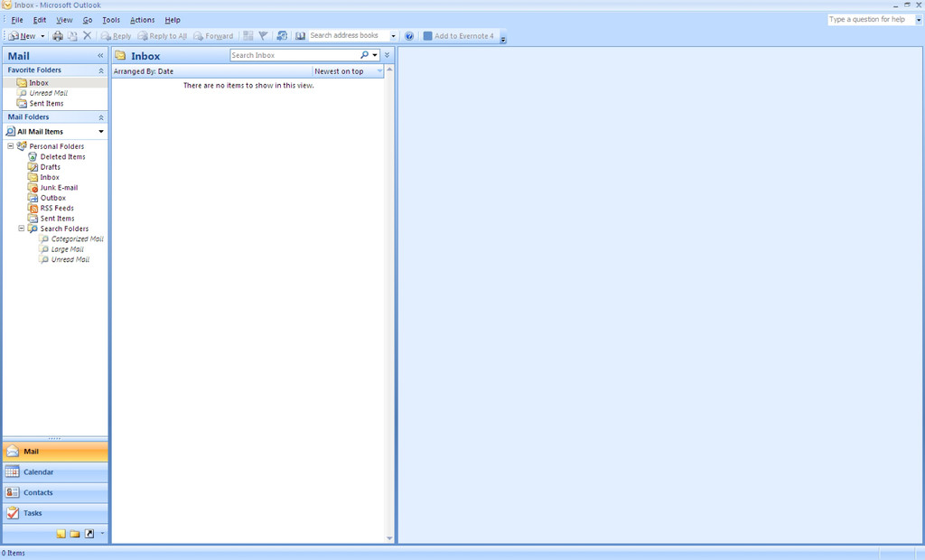Image resolution: width=925 pixels, height=560 pixels.
Task: Click the Forward toolbar button
Action: (x=213, y=36)
